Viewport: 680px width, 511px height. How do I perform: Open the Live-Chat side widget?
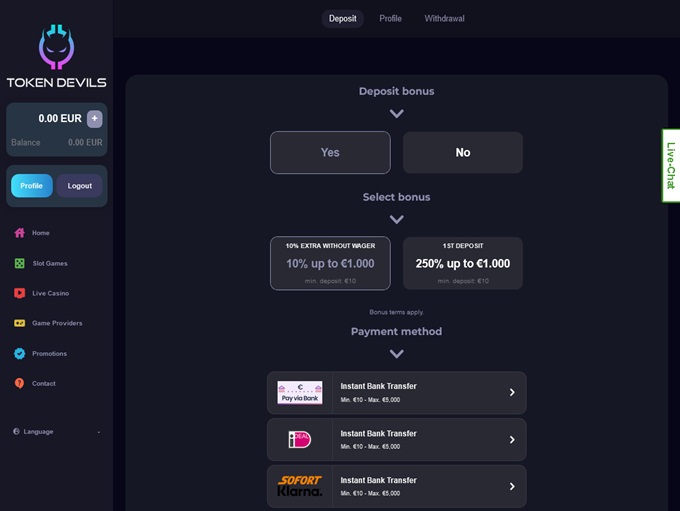pyautogui.click(x=670, y=166)
